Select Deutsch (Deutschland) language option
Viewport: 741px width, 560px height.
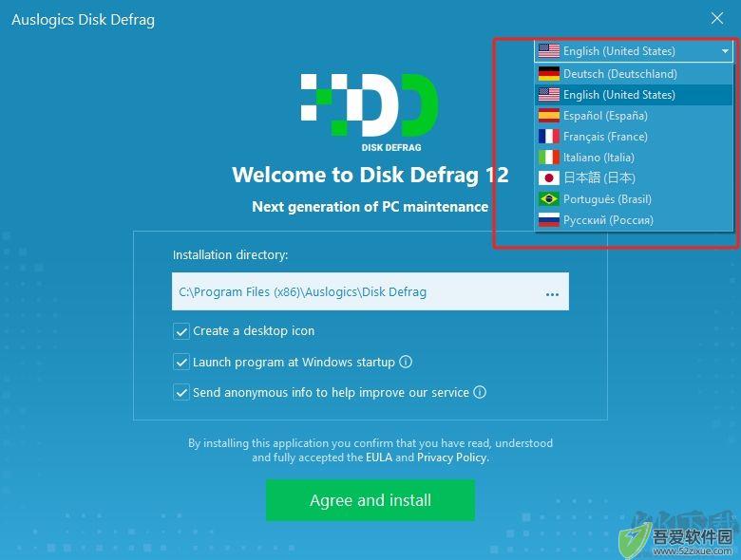click(x=634, y=74)
